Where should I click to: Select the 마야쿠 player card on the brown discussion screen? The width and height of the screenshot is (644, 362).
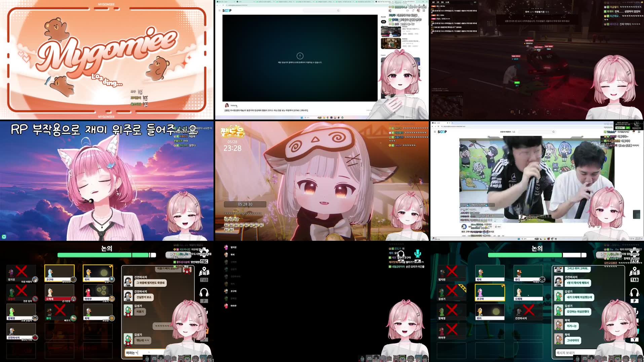[98, 293]
